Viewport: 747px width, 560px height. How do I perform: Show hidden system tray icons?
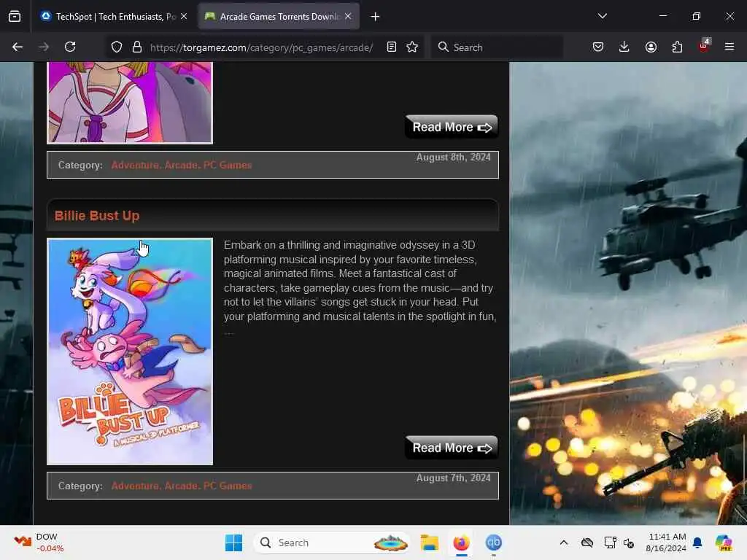tap(564, 542)
